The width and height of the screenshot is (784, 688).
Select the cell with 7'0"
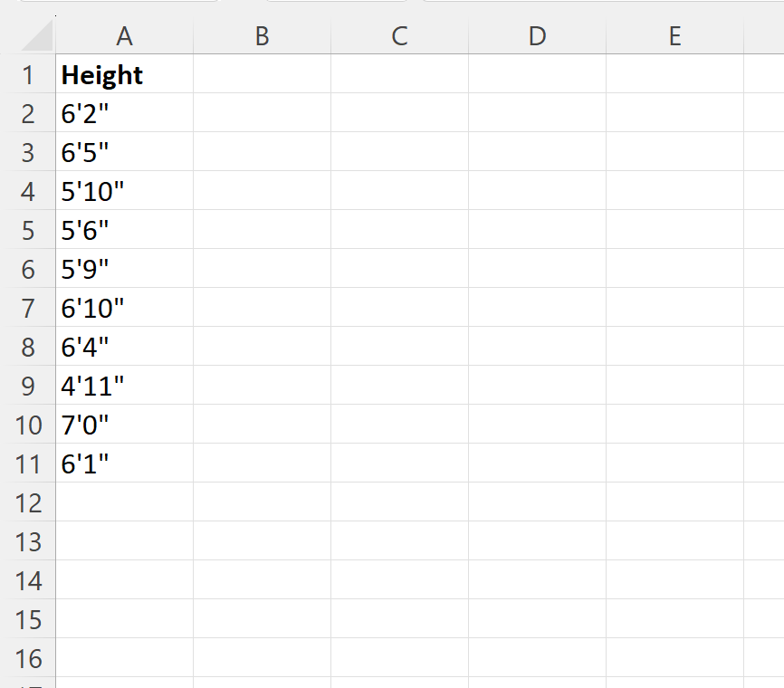pyautogui.click(x=124, y=425)
